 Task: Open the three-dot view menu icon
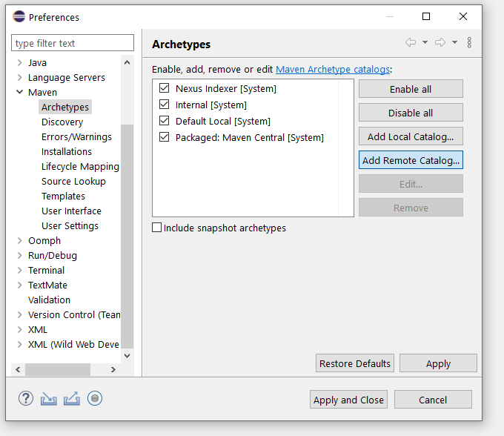pyautogui.click(x=469, y=43)
